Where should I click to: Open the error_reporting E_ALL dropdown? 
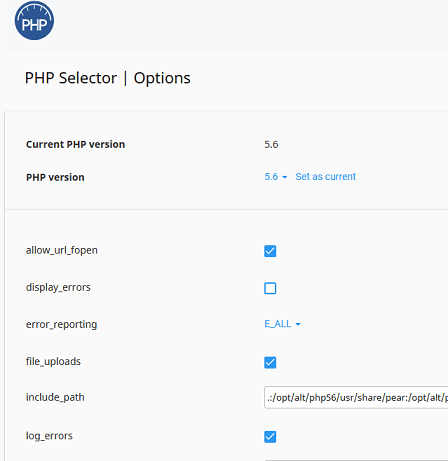[282, 324]
